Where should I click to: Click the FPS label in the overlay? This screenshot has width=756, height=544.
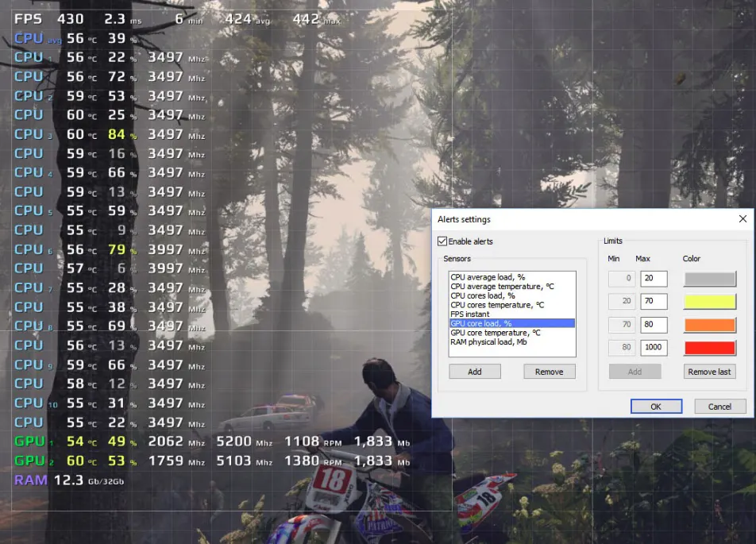[x=28, y=19]
